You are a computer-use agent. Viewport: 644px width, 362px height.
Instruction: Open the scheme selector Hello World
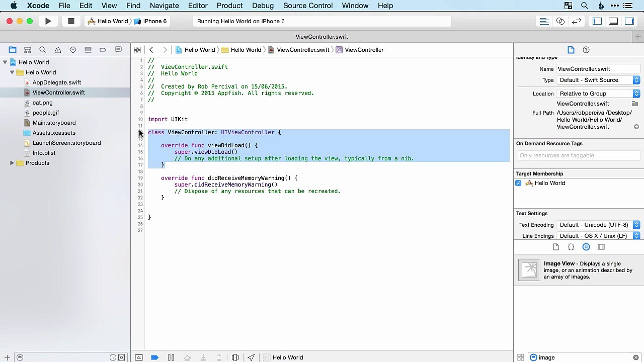pyautogui.click(x=108, y=21)
